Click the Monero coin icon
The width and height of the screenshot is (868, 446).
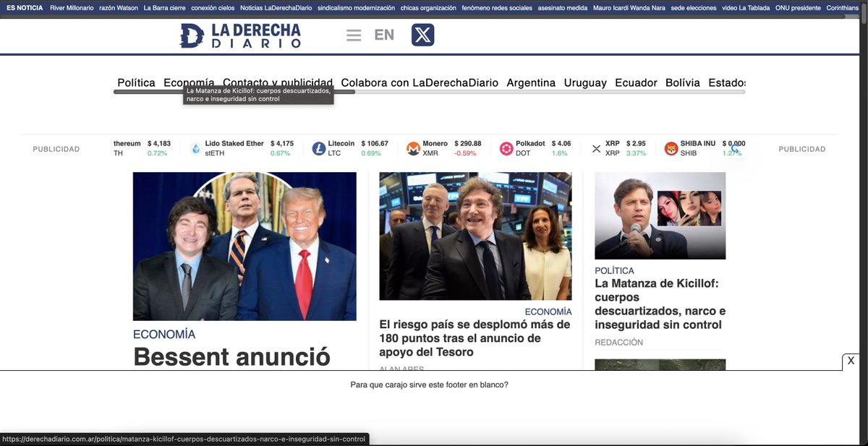pos(414,149)
